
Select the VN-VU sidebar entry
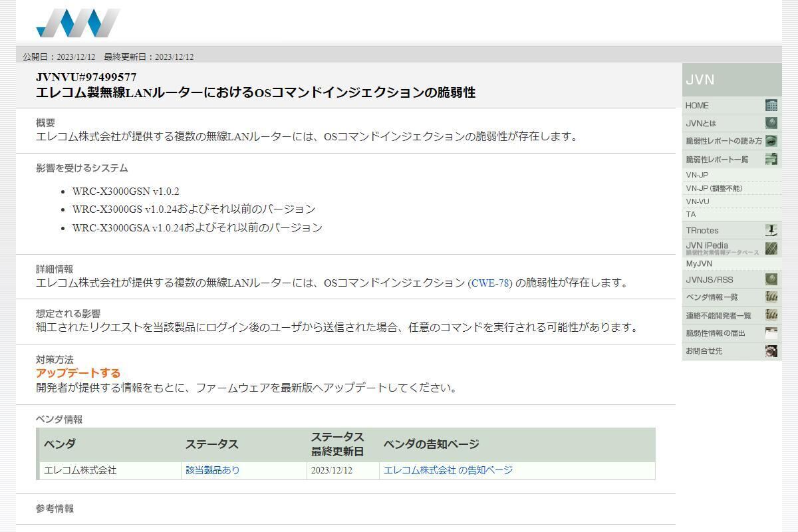(x=731, y=201)
